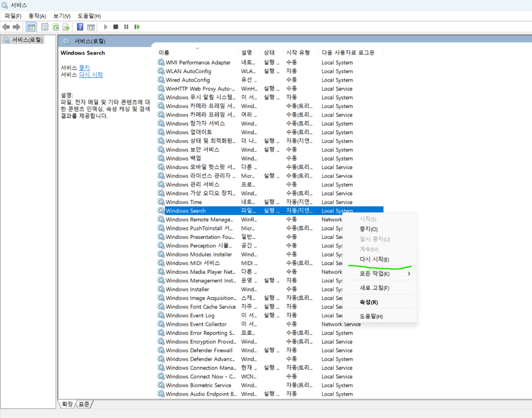Sort by the 시작 유형 column header
This screenshot has width=532, height=418.
(298, 52)
